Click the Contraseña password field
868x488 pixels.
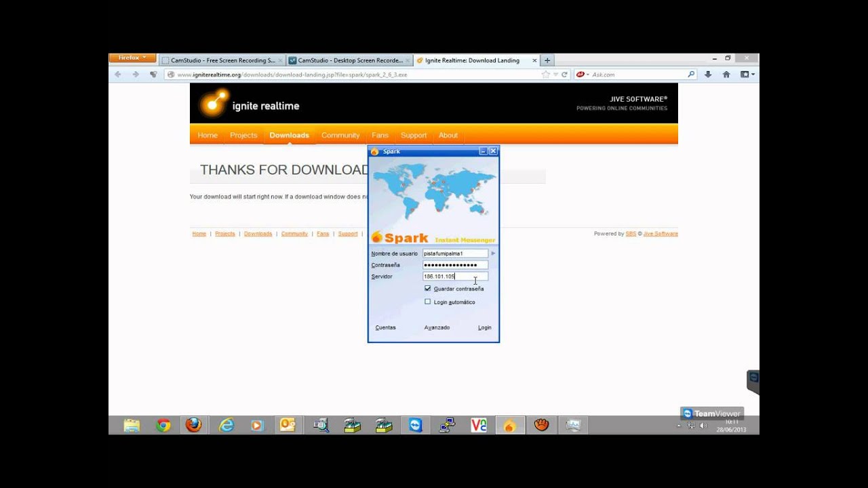point(455,265)
